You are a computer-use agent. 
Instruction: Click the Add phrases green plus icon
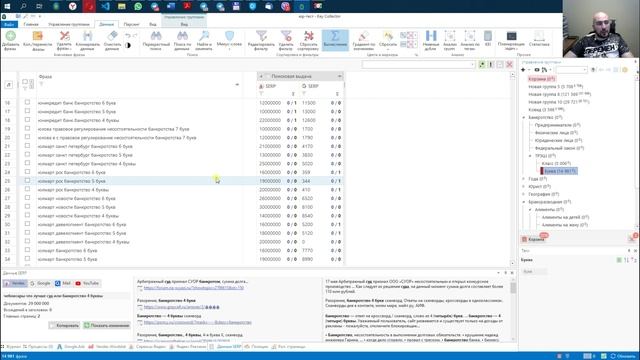(x=11, y=36)
